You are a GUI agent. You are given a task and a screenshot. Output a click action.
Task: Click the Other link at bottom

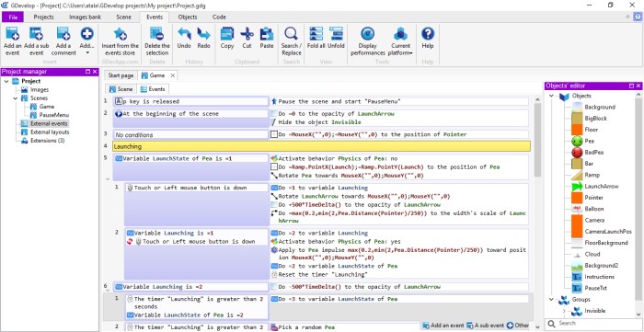518,326
